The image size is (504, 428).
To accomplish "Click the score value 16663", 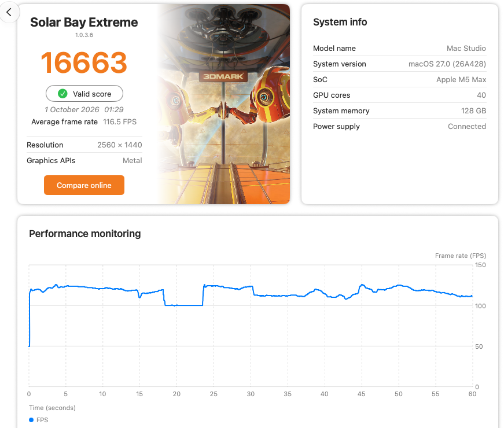I will [84, 62].
